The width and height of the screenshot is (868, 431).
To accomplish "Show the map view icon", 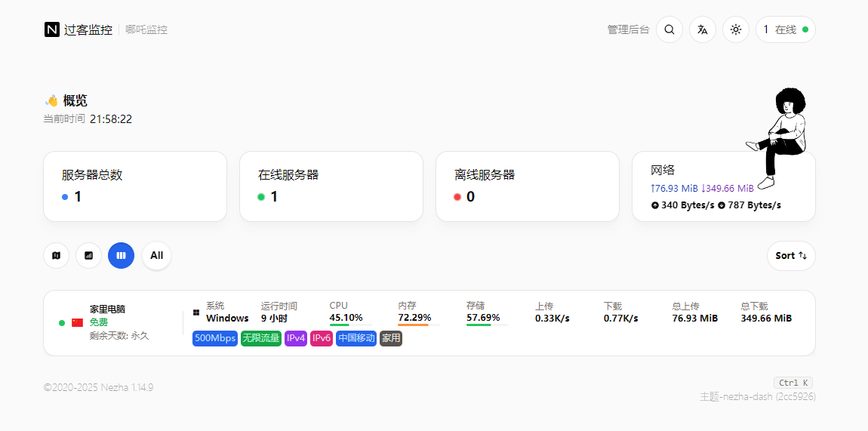I will (x=56, y=255).
